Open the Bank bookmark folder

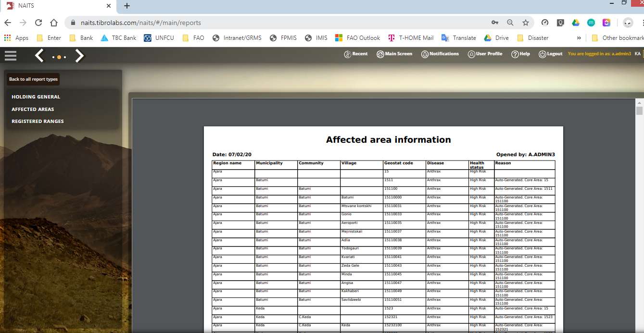(81, 38)
